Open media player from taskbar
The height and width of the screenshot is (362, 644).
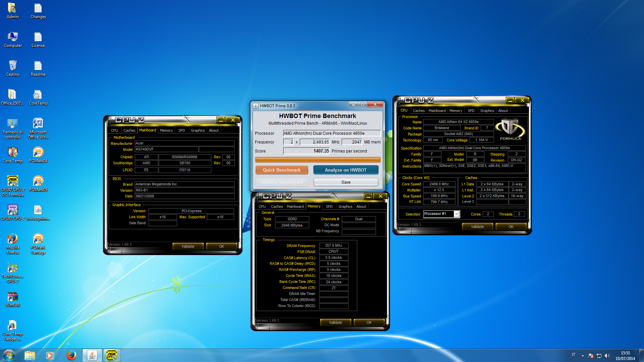click(50, 355)
